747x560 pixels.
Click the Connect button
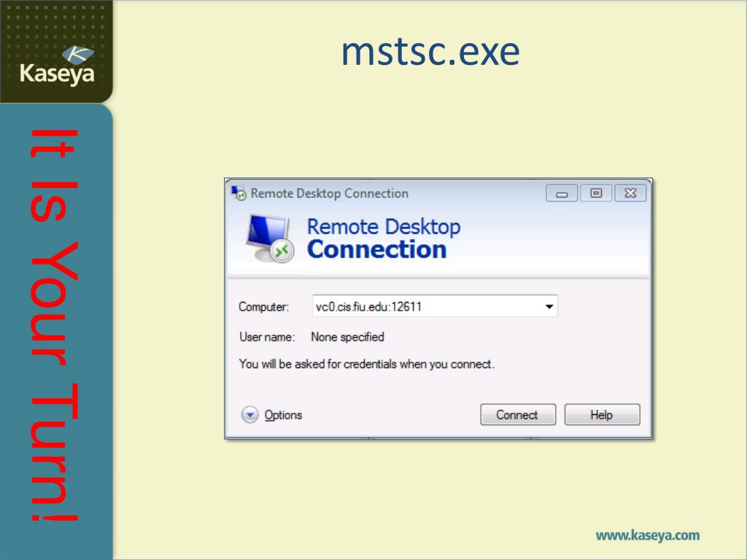[x=518, y=415]
